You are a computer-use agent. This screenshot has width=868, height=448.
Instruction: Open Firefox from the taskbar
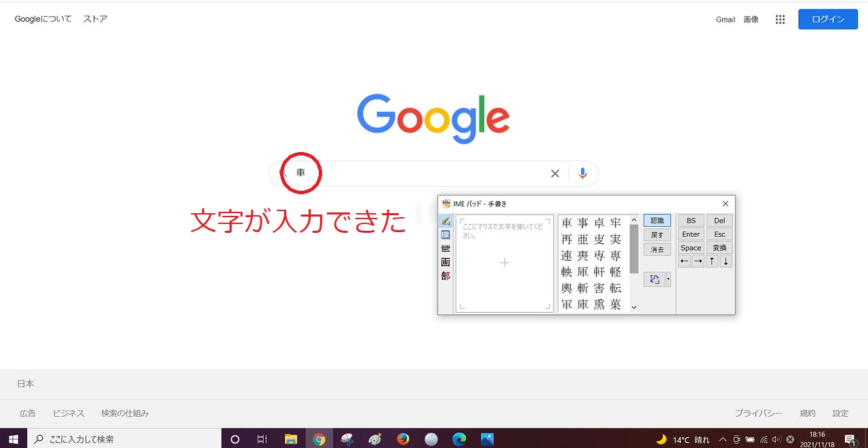[x=403, y=439]
